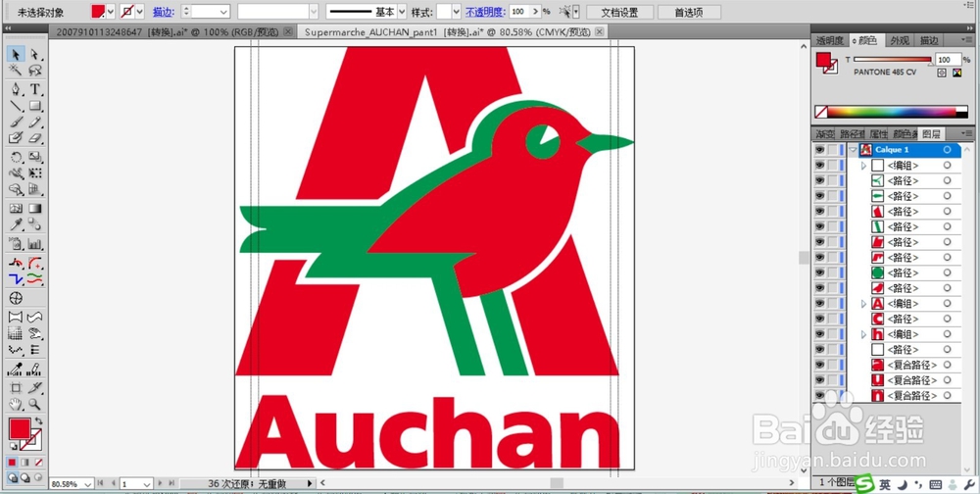Image resolution: width=980 pixels, height=494 pixels.
Task: Select the Blend tool
Action: click(x=35, y=224)
